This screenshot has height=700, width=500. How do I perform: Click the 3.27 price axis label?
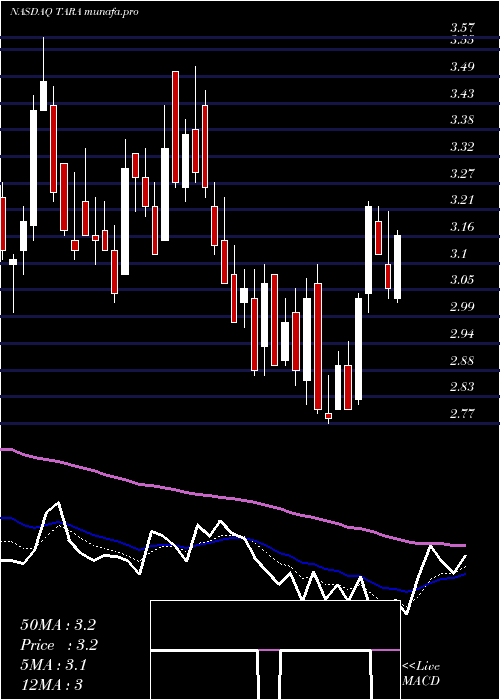point(462,173)
